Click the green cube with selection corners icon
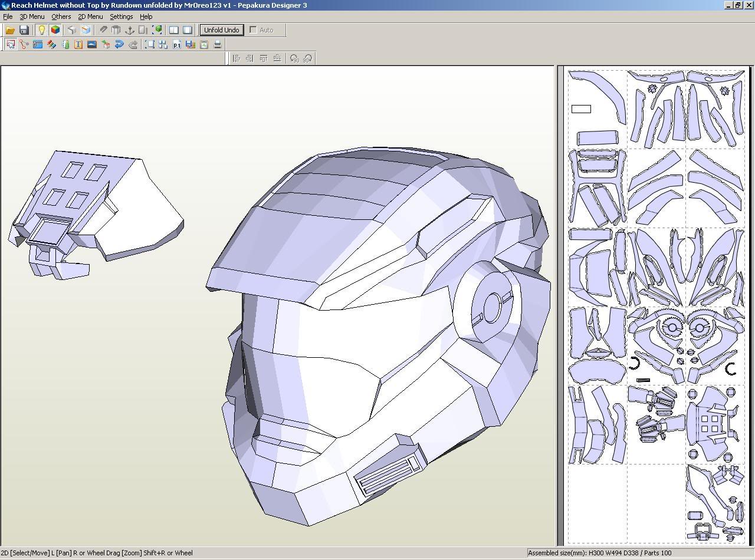This screenshot has width=755, height=560. tap(157, 30)
